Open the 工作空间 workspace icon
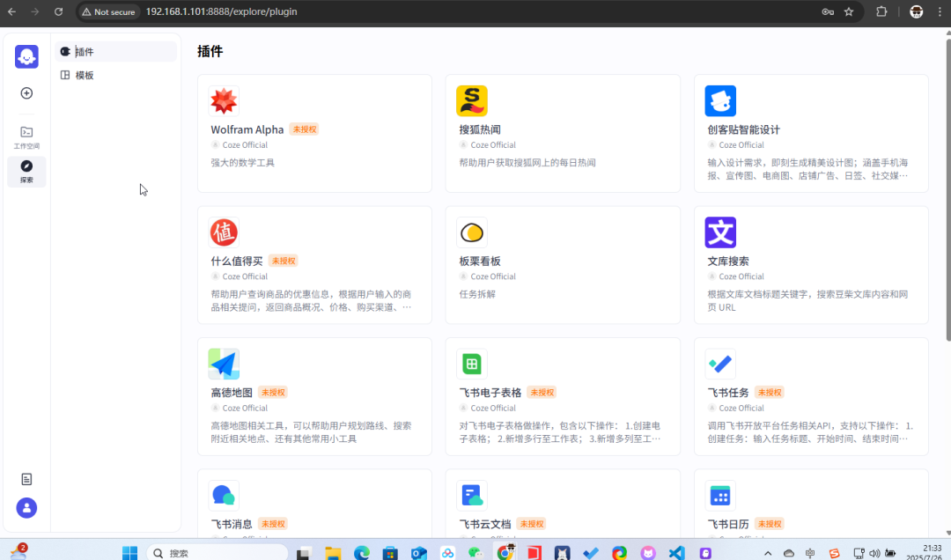Viewport: 951px width, 560px height. 26,136
